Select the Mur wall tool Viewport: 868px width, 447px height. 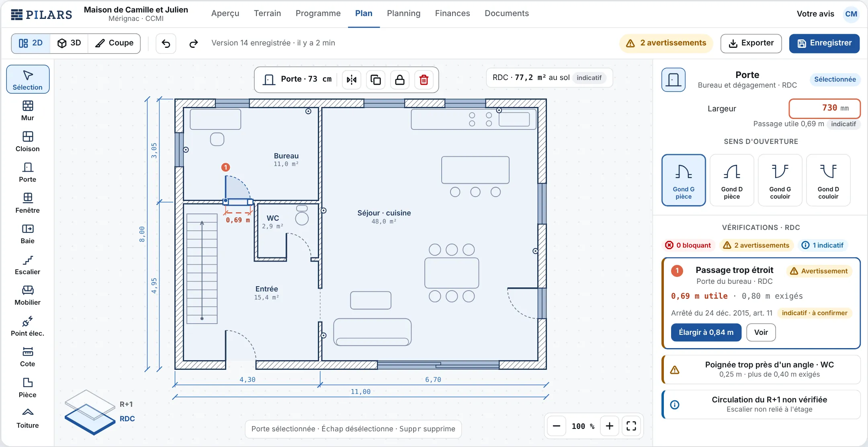tap(28, 111)
